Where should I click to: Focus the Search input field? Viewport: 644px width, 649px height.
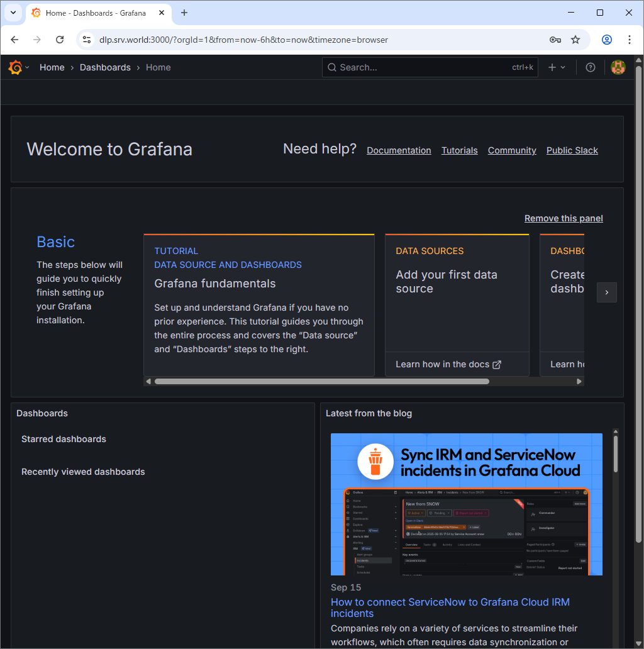point(430,67)
